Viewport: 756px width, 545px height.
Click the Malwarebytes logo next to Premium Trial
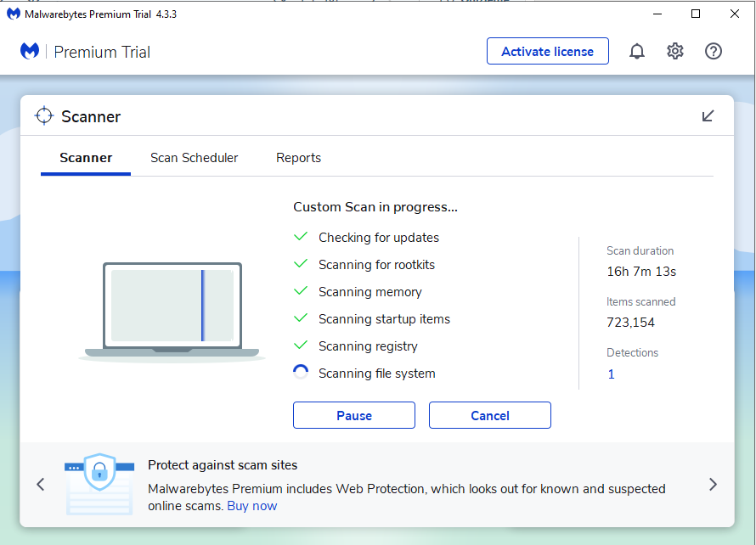(30, 51)
